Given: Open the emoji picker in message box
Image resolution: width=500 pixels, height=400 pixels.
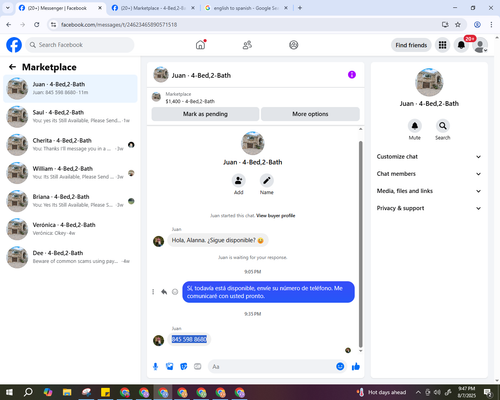Looking at the screenshot, I should pos(340,367).
